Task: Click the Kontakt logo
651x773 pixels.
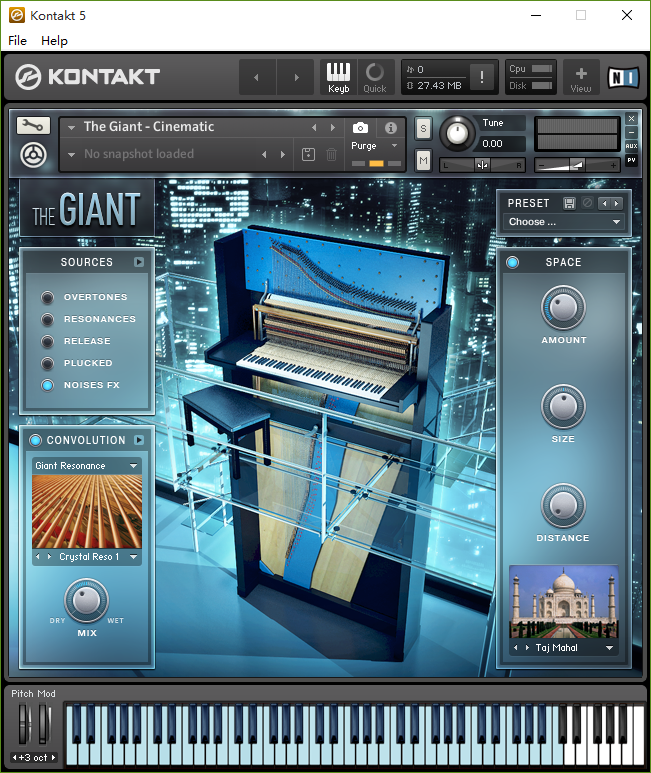Action: coord(87,77)
